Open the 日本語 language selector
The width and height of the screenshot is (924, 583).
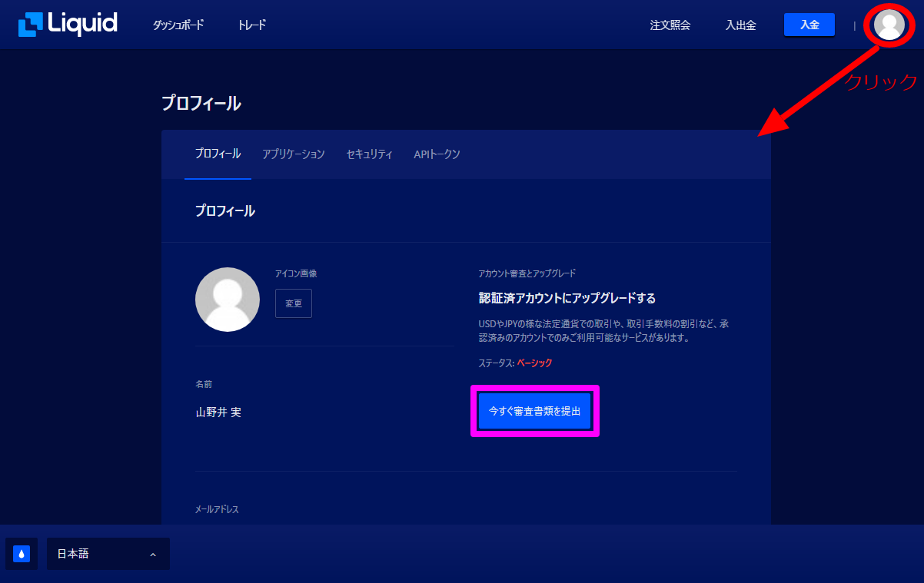pos(108,554)
